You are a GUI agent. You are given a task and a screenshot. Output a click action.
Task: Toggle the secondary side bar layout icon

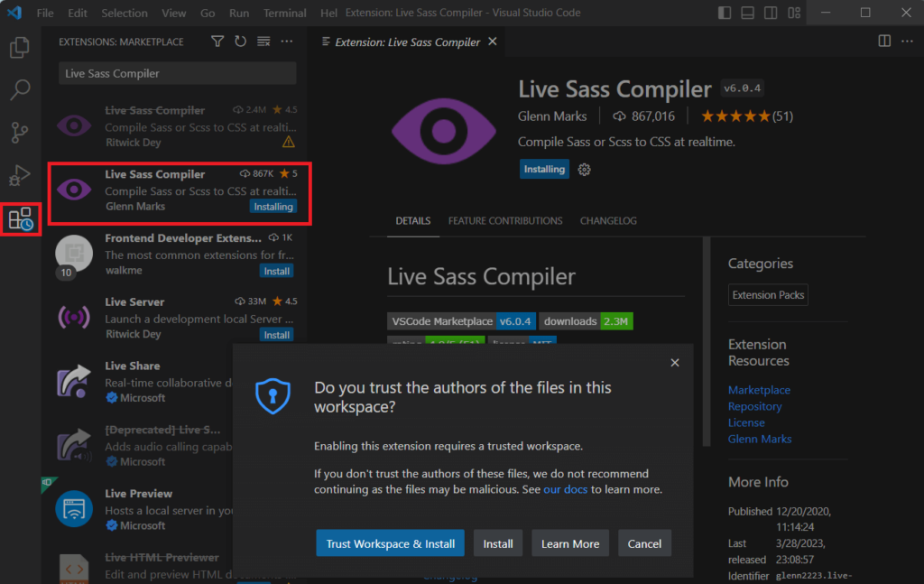click(771, 13)
